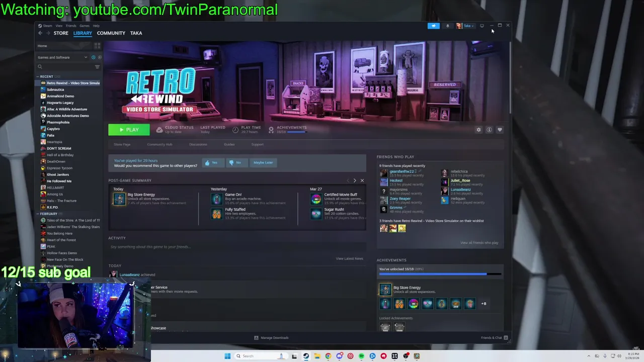Viewport: 644px width, 362px height.
Task: Open the Friends & Chat icon
Action: 506,338
